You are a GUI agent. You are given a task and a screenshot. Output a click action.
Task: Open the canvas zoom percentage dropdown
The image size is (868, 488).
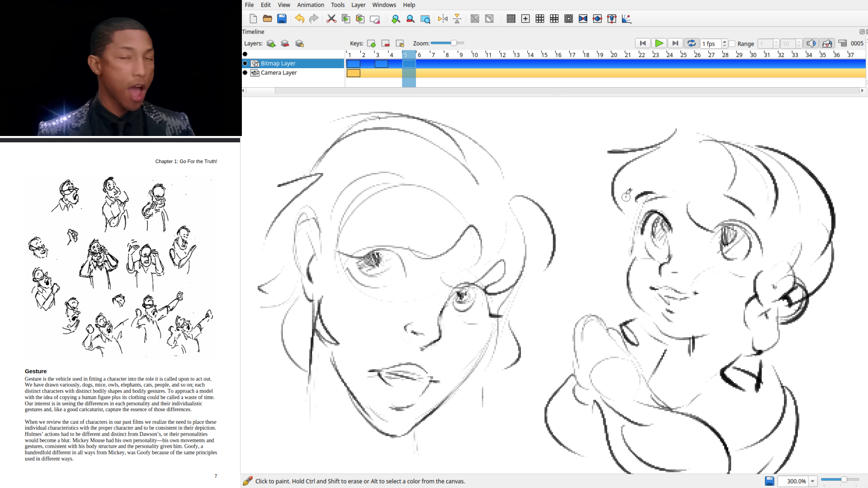pos(812,481)
